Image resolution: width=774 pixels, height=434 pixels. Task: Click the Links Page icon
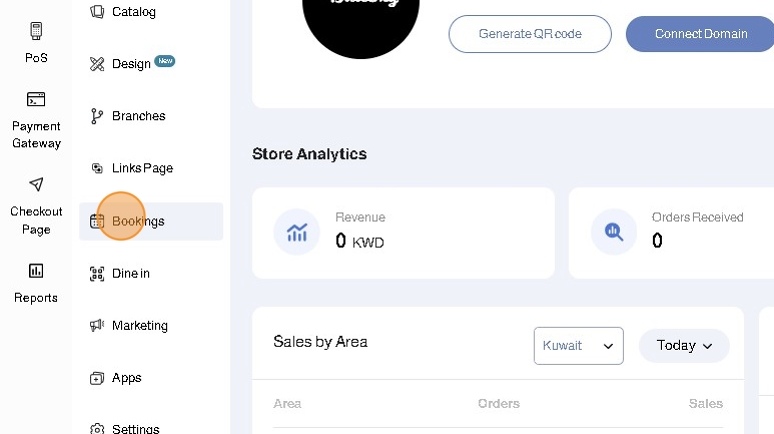[97, 168]
